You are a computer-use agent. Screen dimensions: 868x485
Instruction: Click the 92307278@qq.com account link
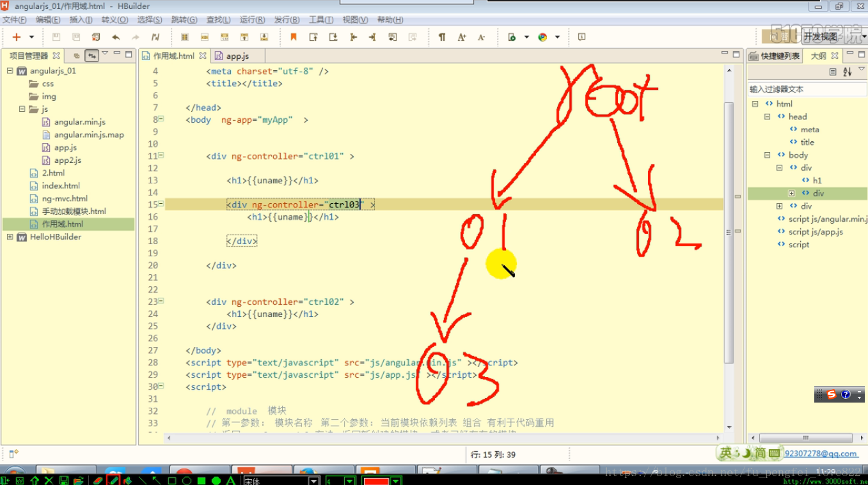(x=821, y=454)
